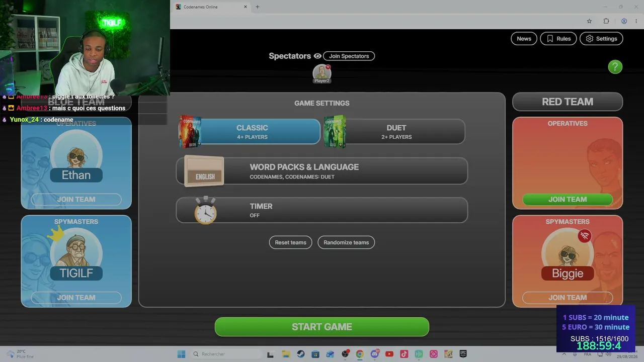
Task: Expand the Timer setting
Action: (x=322, y=210)
